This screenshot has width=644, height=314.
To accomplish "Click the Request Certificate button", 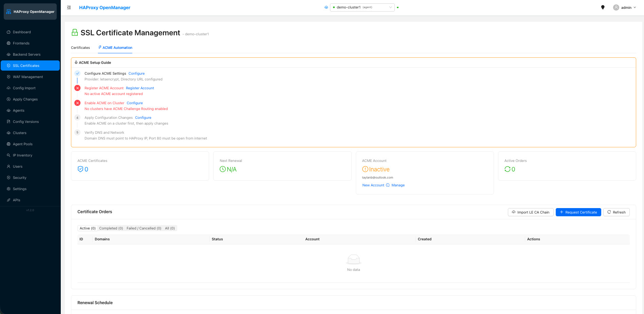I will [578, 212].
